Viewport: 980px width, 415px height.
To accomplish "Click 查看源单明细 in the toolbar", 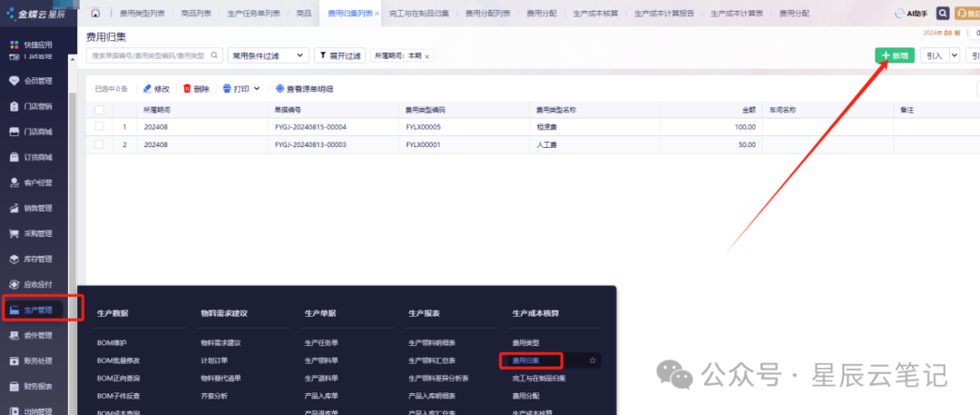I will (x=304, y=89).
